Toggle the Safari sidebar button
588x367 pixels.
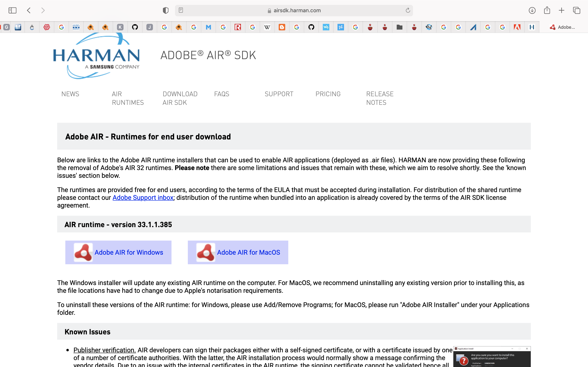click(12, 10)
